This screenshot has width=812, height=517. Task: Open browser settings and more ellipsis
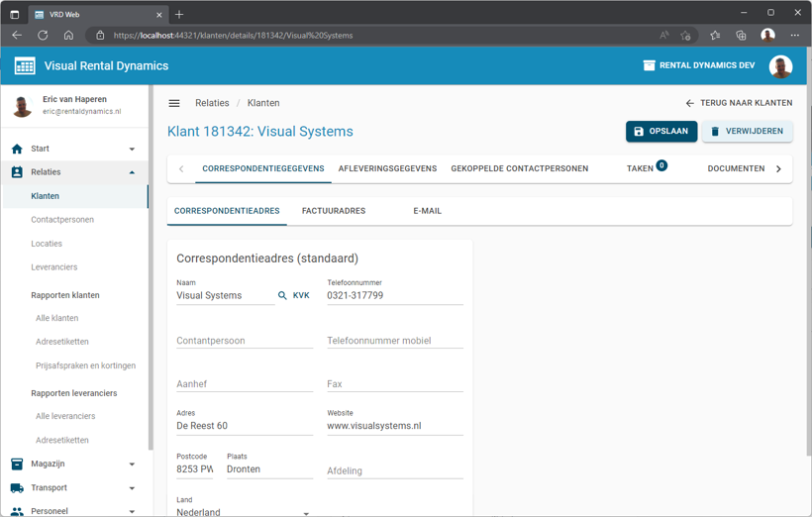pyautogui.click(x=794, y=36)
